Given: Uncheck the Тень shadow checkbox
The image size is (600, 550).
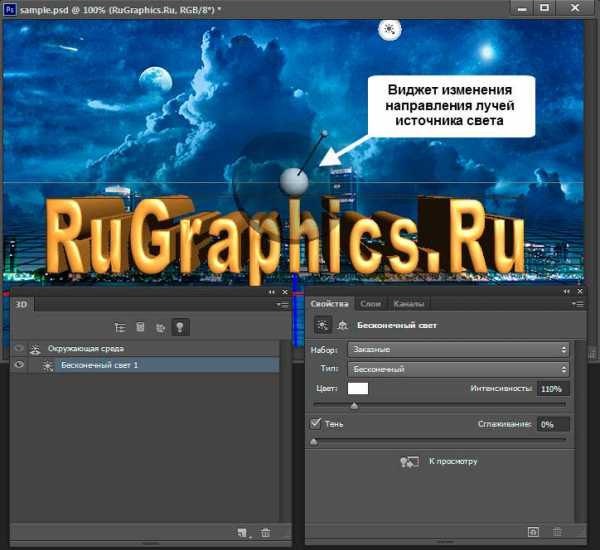Looking at the screenshot, I should coord(317,424).
